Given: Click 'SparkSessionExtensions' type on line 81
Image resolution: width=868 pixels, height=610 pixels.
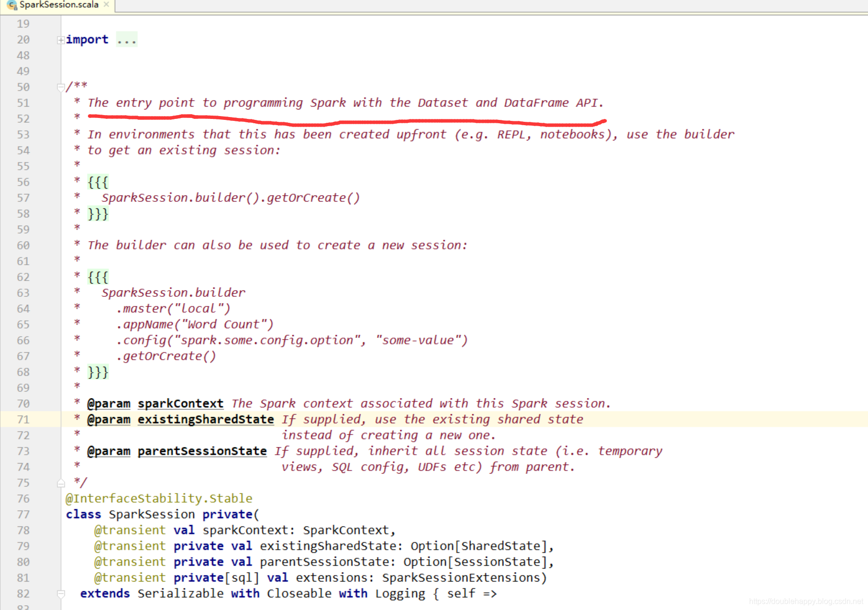Looking at the screenshot, I should tap(461, 578).
